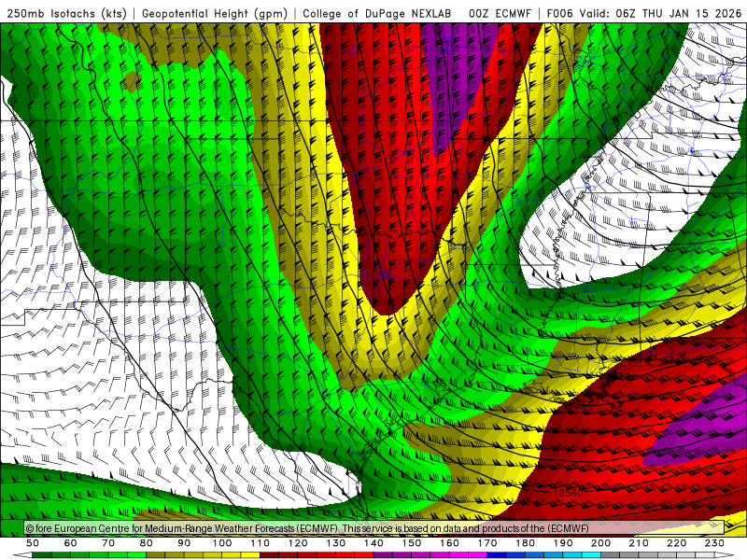Click the '210' legend value

click(x=639, y=543)
